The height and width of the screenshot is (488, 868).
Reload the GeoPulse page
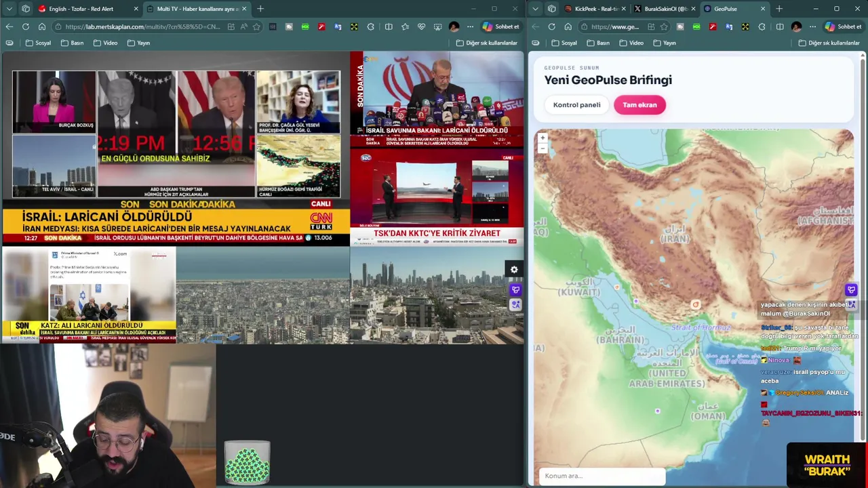click(552, 26)
